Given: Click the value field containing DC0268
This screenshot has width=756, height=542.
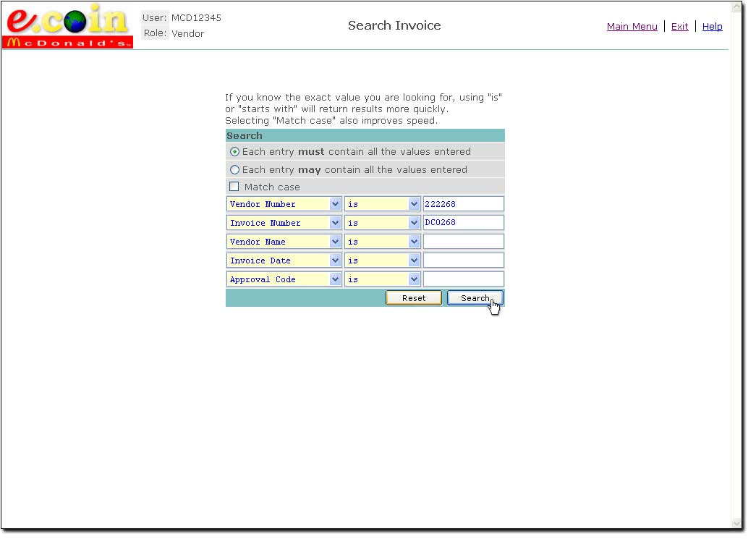Looking at the screenshot, I should coord(463,223).
